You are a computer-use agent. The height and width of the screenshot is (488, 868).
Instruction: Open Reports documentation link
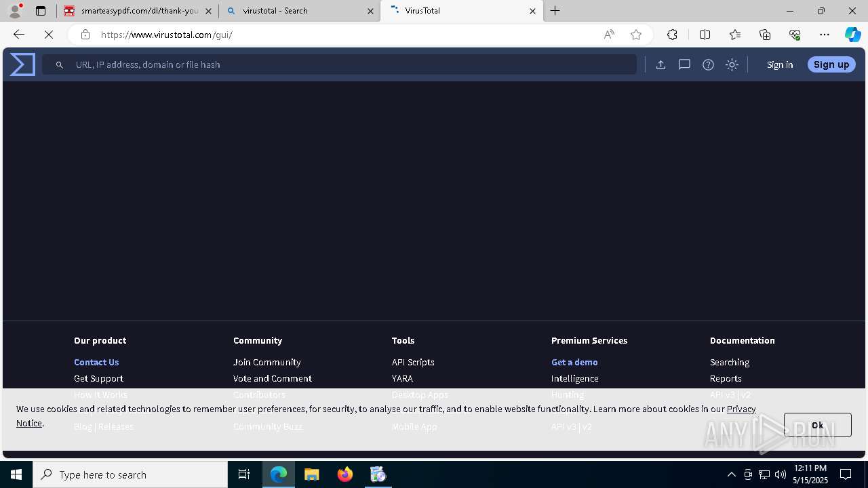tap(726, 378)
